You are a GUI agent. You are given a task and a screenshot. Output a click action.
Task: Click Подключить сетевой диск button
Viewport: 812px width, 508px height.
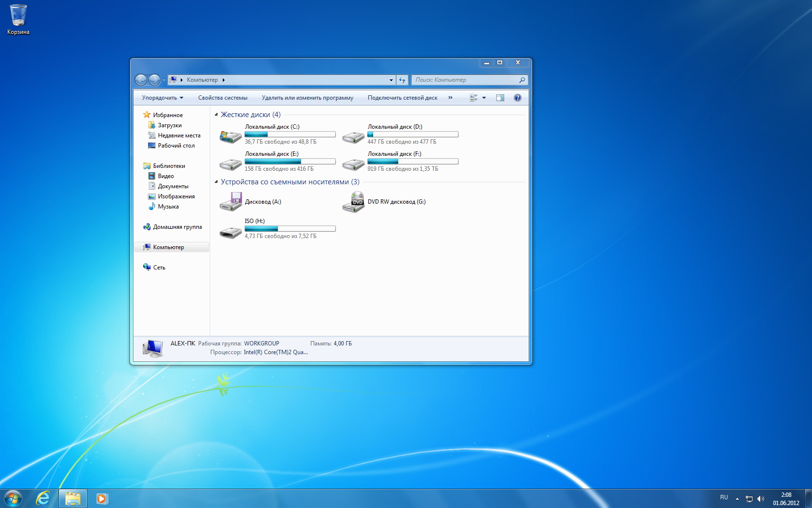pos(402,98)
